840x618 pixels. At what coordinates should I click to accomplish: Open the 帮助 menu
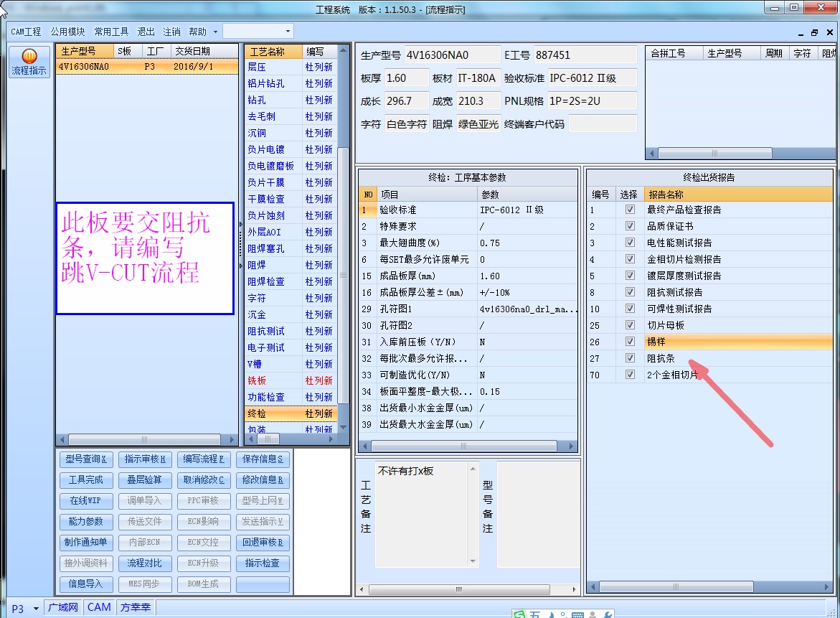(x=197, y=32)
